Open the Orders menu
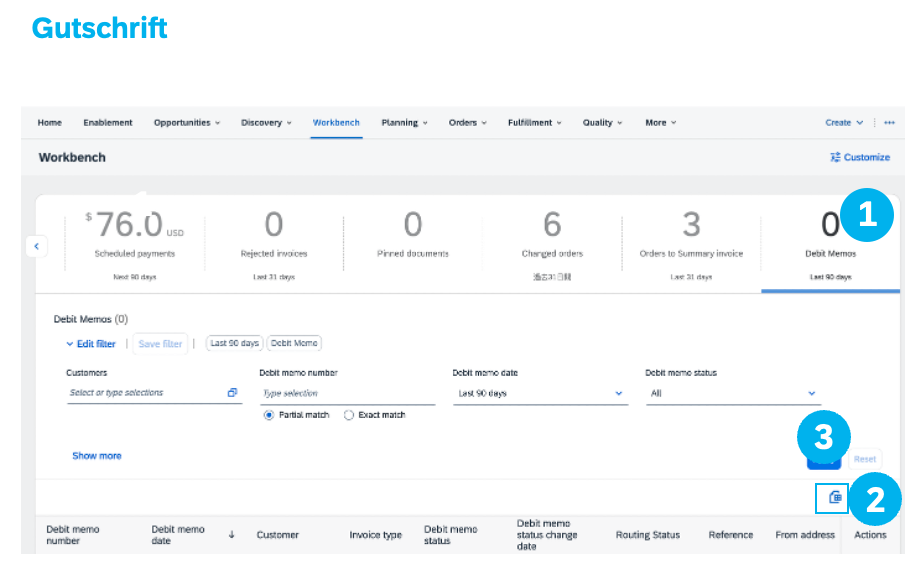 [467, 123]
